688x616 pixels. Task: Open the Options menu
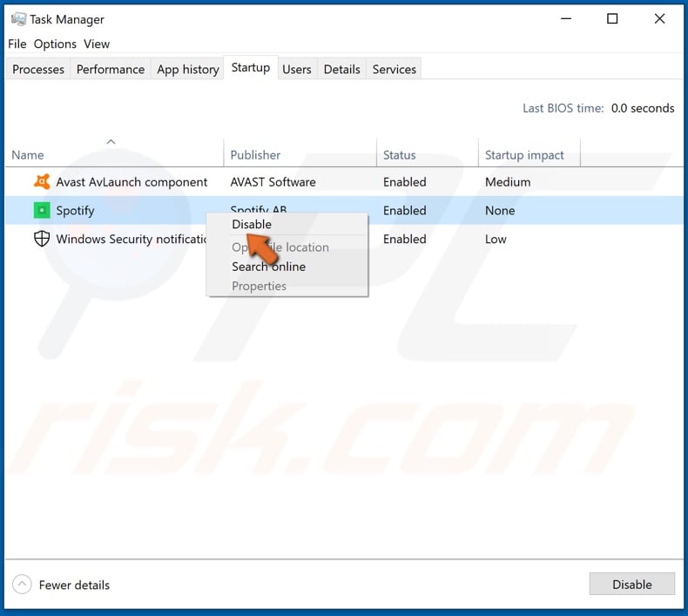click(55, 44)
